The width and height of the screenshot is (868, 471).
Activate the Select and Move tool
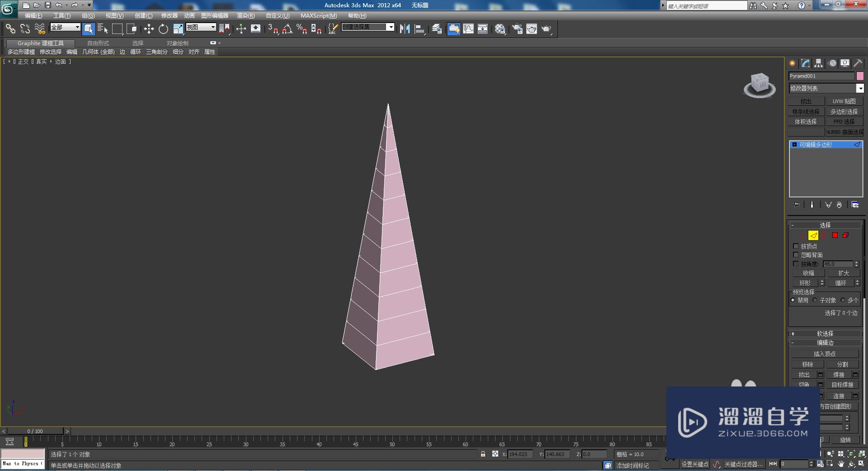pos(149,29)
